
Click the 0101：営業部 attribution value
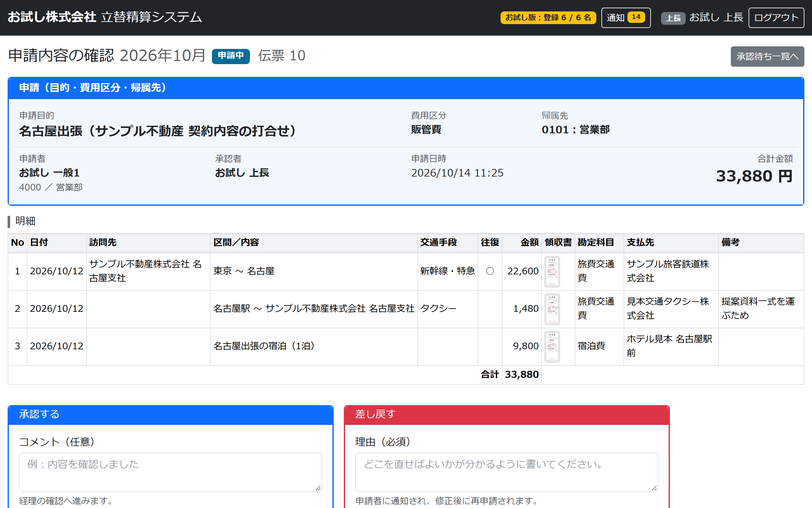pyautogui.click(x=575, y=130)
